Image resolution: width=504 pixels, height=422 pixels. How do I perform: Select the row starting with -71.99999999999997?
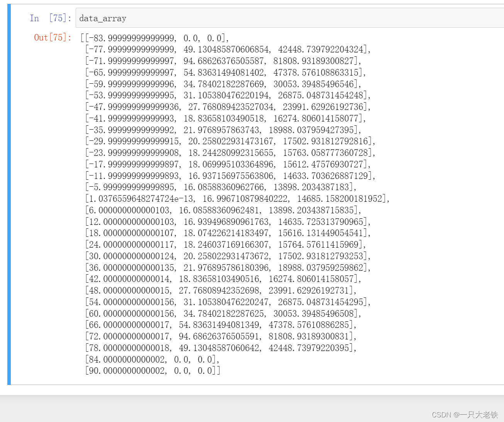223,61
